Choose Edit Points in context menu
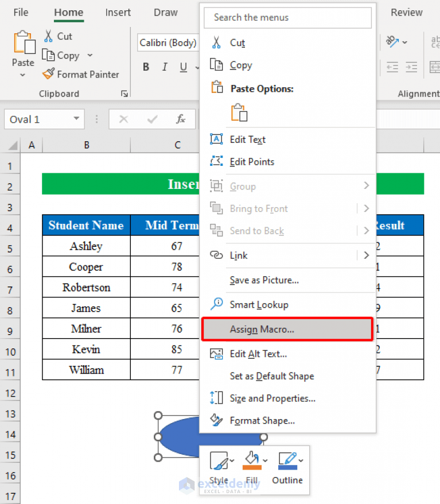Viewport: 440px width, 504px height. coord(287,162)
